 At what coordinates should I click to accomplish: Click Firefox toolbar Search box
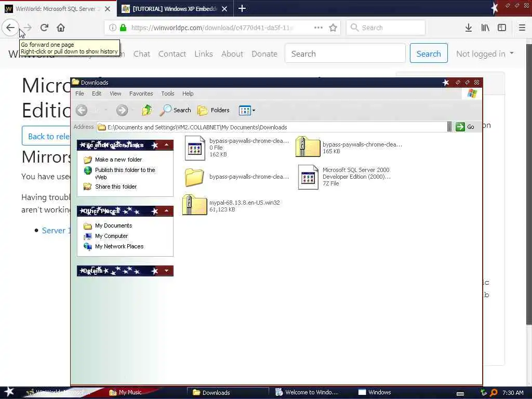pos(386,28)
